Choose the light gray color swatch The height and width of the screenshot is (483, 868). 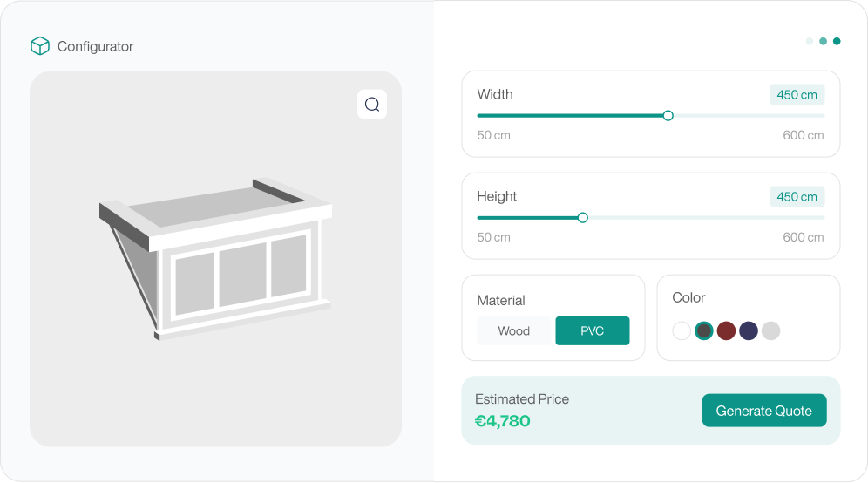(770, 330)
